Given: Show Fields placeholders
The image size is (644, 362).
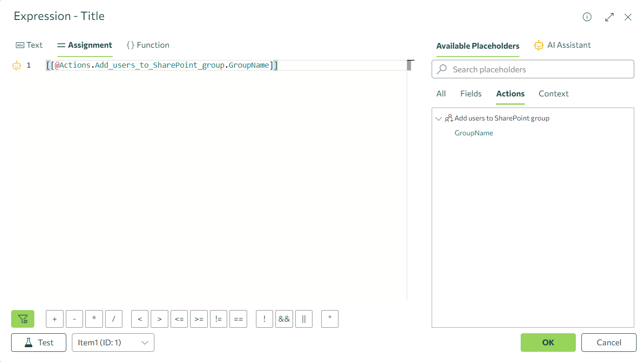Looking at the screenshot, I should tap(471, 94).
